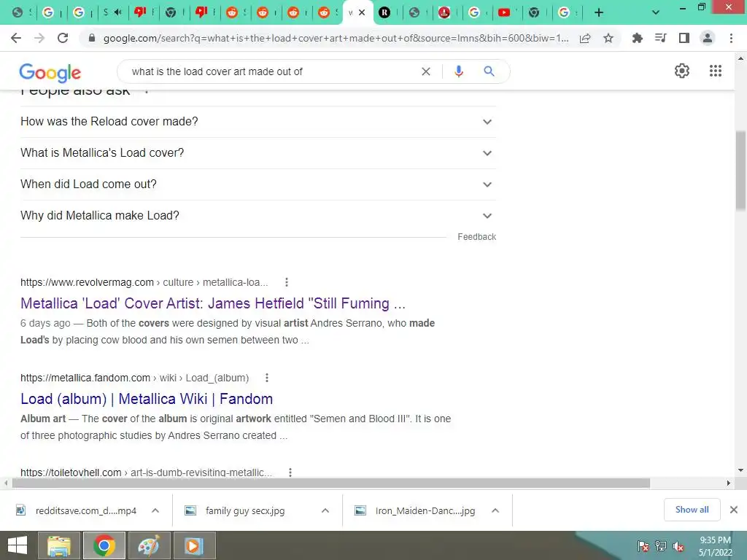Click the https://toiletovhell.com breadcrumb text
Viewport: 747px width, 560px height.
pyautogui.click(x=71, y=472)
